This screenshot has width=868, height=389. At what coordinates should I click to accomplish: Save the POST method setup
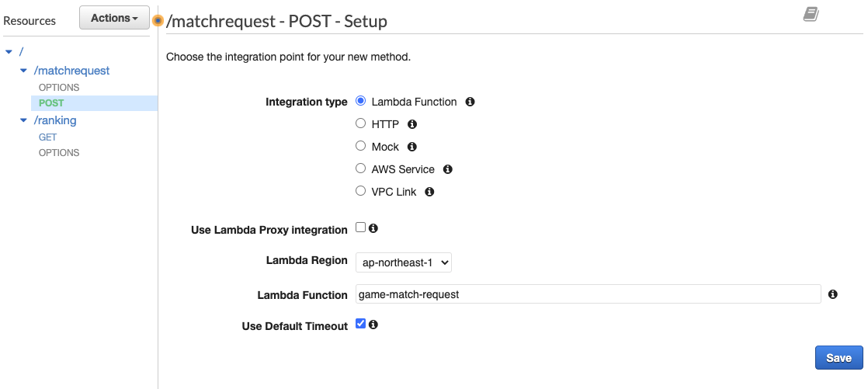click(x=838, y=358)
